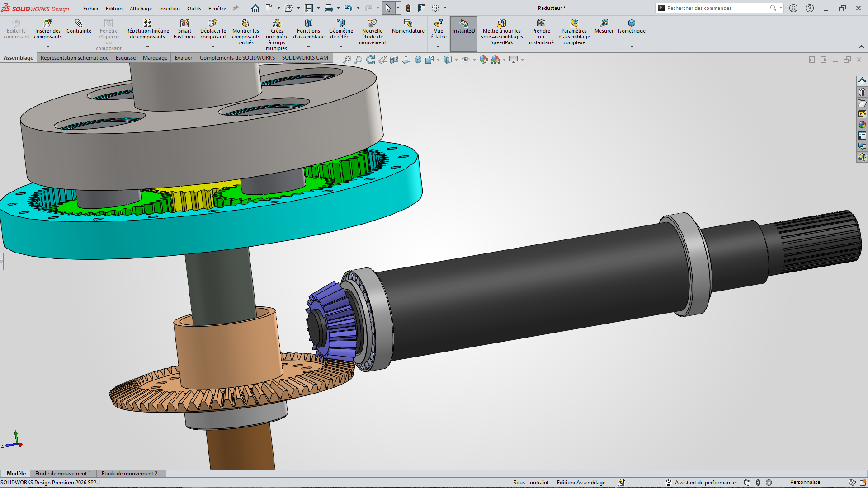Open Smart Fasteners
The width and height of the screenshot is (868, 488).
point(184,29)
